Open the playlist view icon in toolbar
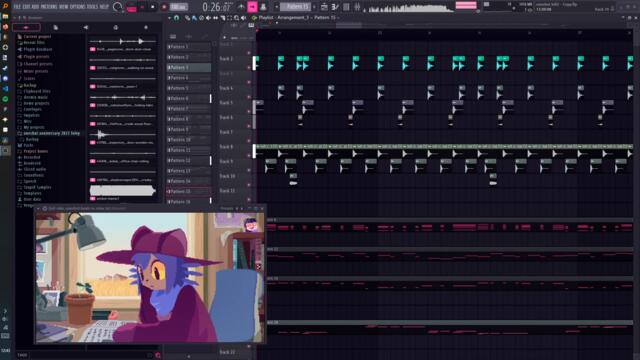The width and height of the screenshot is (640, 360). (x=324, y=7)
